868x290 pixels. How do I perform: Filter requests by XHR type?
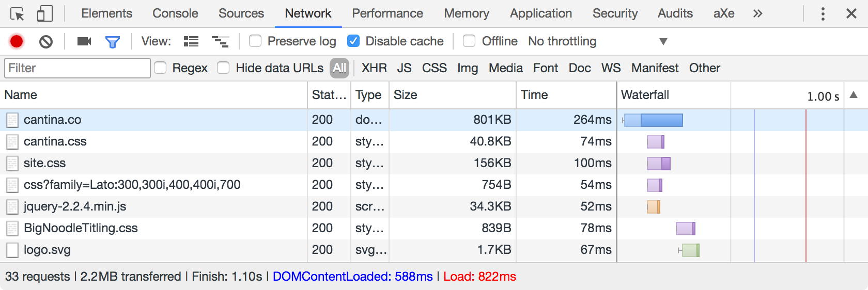(x=374, y=68)
